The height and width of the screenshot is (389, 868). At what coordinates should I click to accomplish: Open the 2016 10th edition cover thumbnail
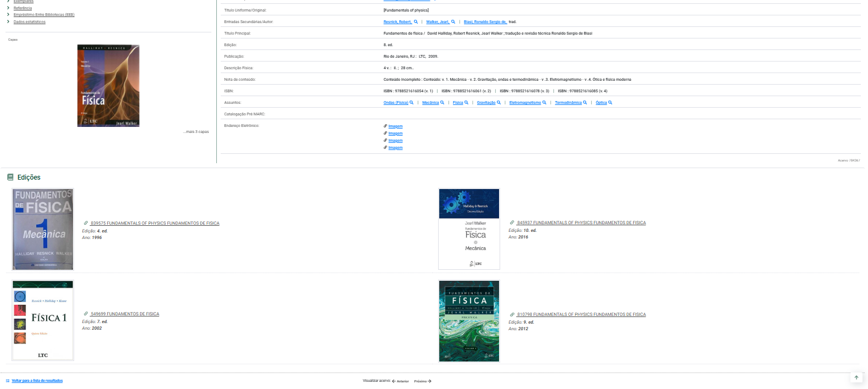(469, 229)
